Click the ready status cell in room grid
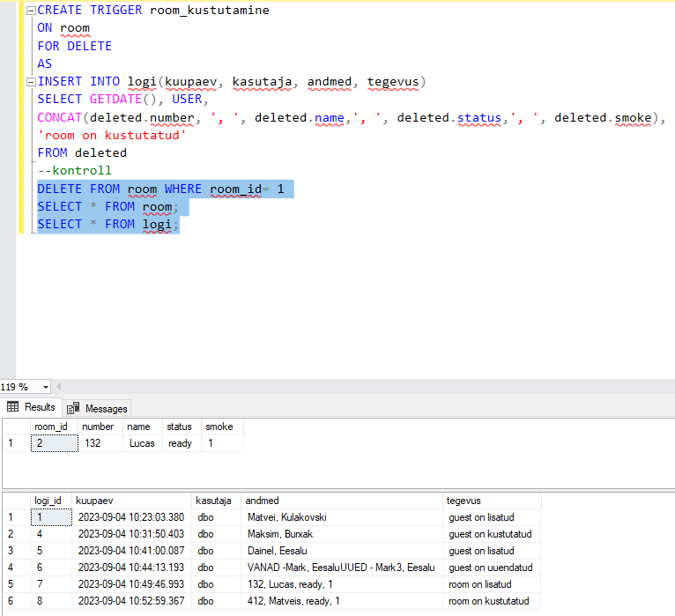 tap(182, 443)
